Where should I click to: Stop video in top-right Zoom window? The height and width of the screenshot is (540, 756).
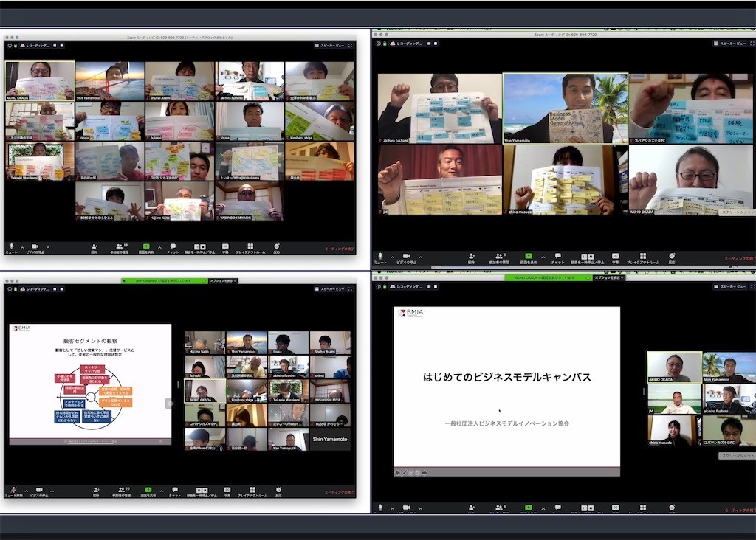(x=407, y=258)
